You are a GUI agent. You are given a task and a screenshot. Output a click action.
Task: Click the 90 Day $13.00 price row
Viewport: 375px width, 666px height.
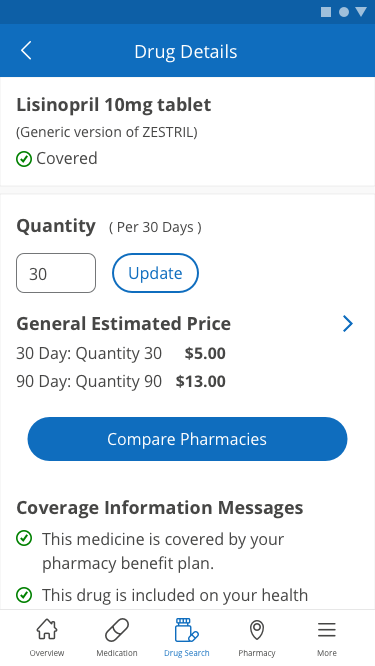[121, 381]
